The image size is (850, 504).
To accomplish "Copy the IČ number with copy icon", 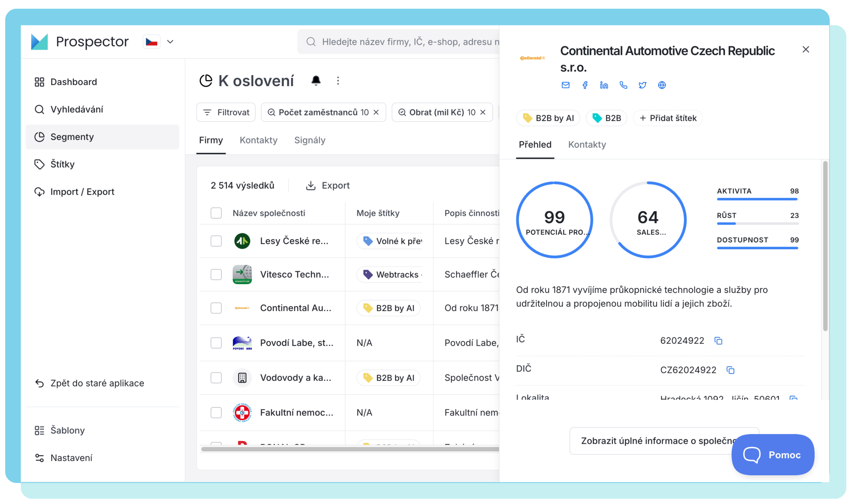I will point(718,341).
